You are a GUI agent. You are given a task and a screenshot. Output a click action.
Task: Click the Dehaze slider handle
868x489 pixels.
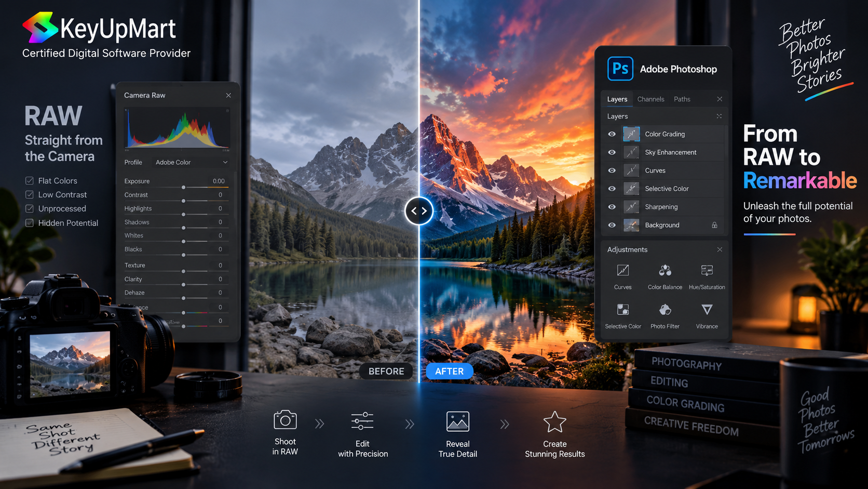183,298
